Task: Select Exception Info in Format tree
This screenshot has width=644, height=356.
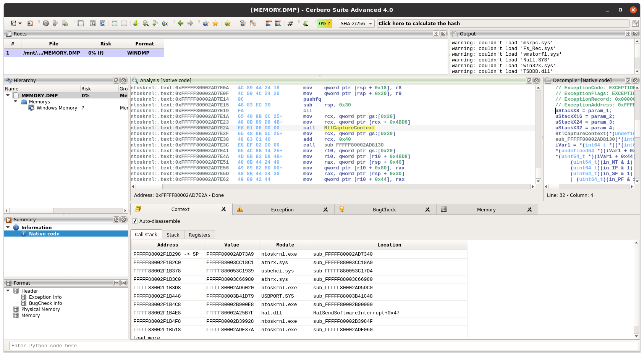Action: coord(45,297)
